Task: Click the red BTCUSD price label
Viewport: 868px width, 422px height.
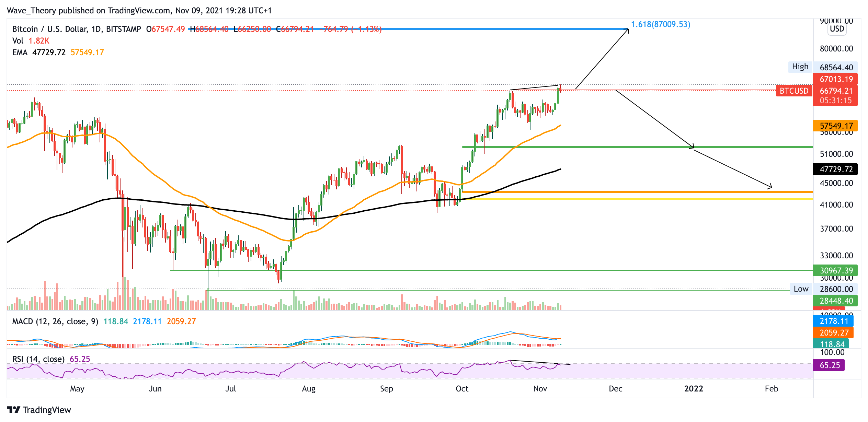Action: click(794, 91)
